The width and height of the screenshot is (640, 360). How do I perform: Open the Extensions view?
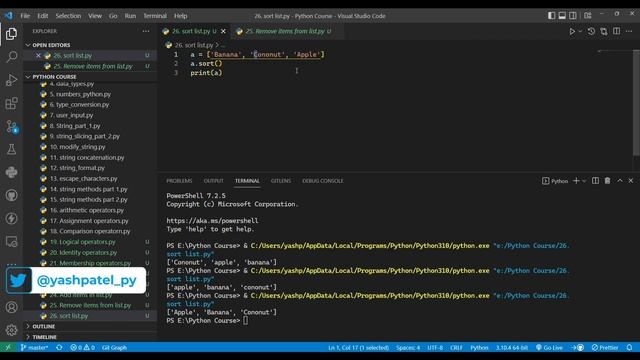pos(11,103)
